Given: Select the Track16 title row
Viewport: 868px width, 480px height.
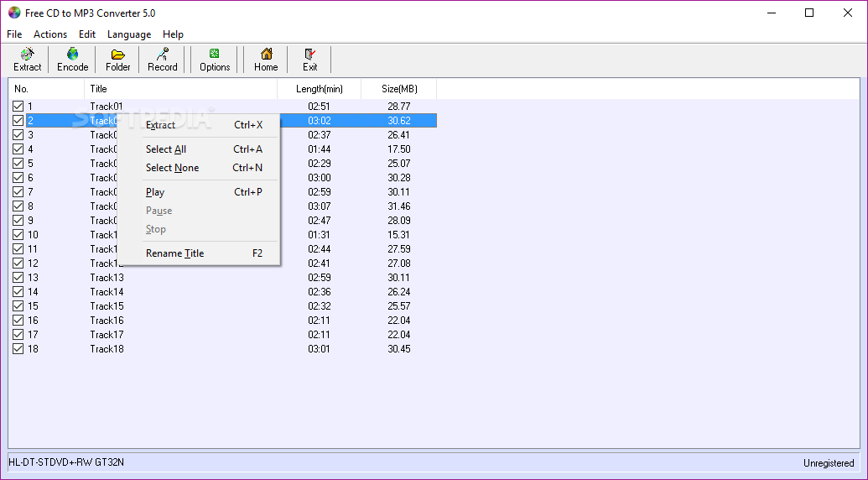Looking at the screenshot, I should click(x=107, y=321).
